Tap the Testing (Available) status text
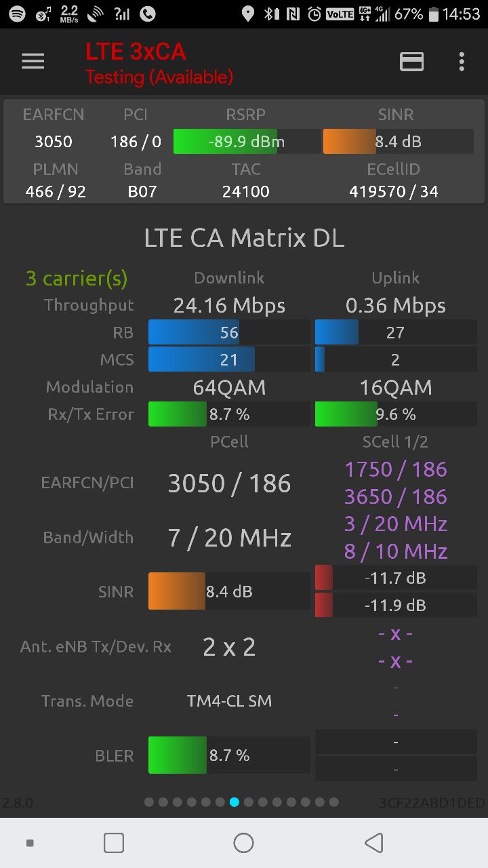 pyautogui.click(x=159, y=77)
